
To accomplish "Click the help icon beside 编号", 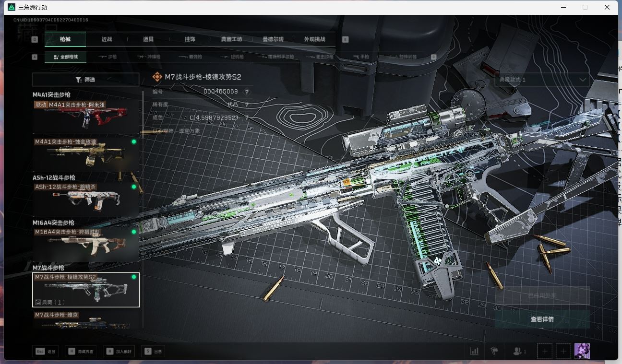I will point(247,92).
